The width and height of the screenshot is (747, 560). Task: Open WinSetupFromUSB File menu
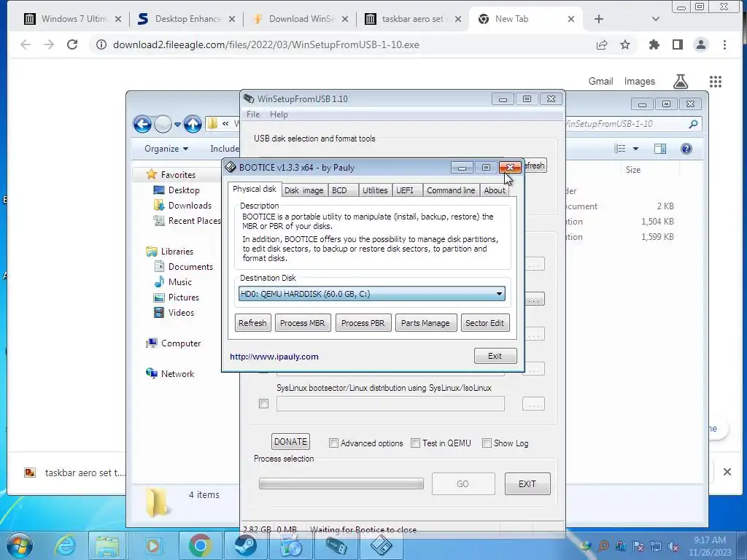tap(253, 114)
